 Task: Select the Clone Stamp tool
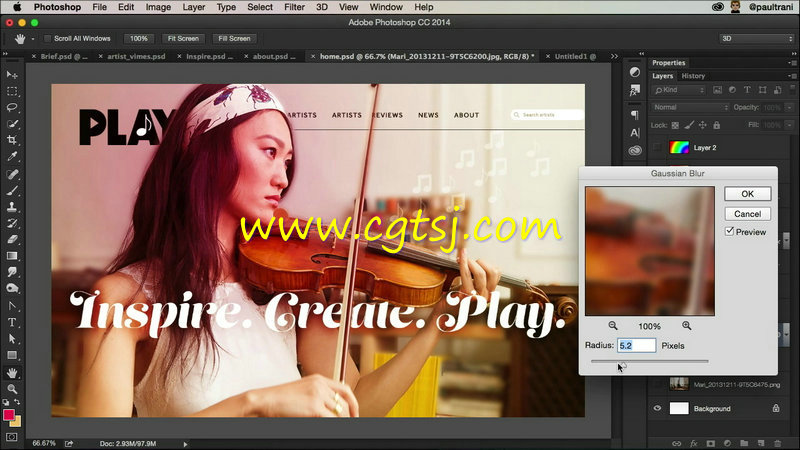click(x=12, y=207)
